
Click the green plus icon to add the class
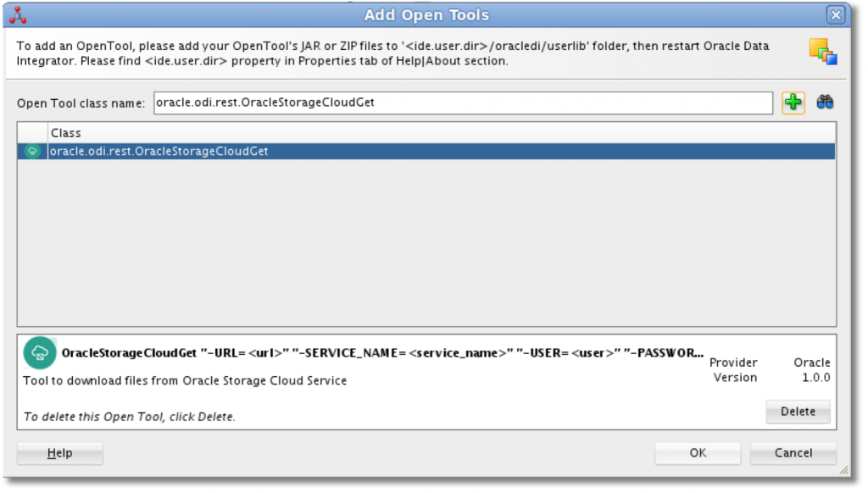coord(792,102)
